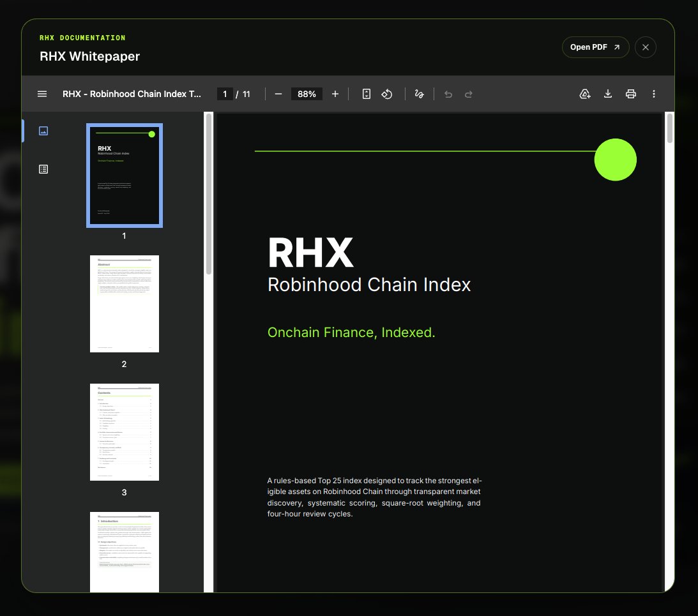
Task: Click the page number input field
Action: 225,94
